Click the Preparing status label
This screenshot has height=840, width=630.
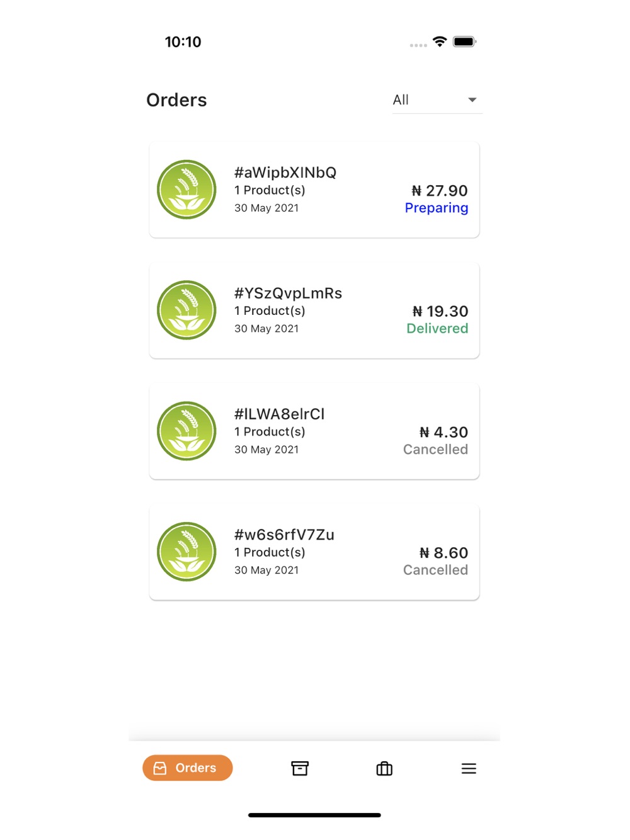point(437,208)
